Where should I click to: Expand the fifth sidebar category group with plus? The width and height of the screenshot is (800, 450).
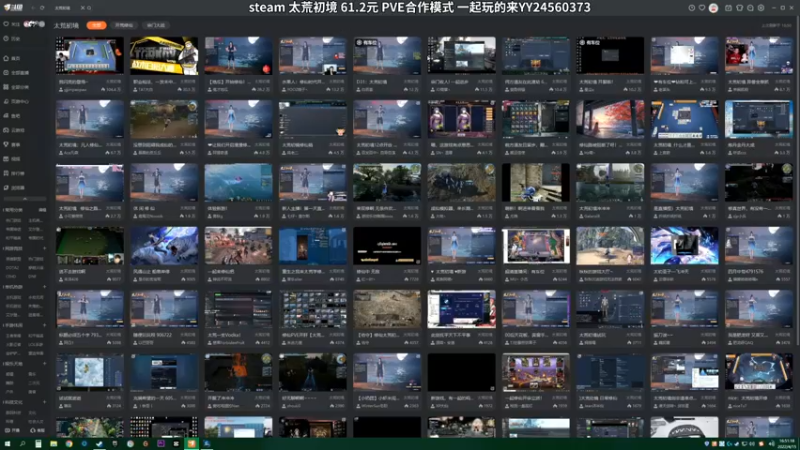(x=44, y=363)
